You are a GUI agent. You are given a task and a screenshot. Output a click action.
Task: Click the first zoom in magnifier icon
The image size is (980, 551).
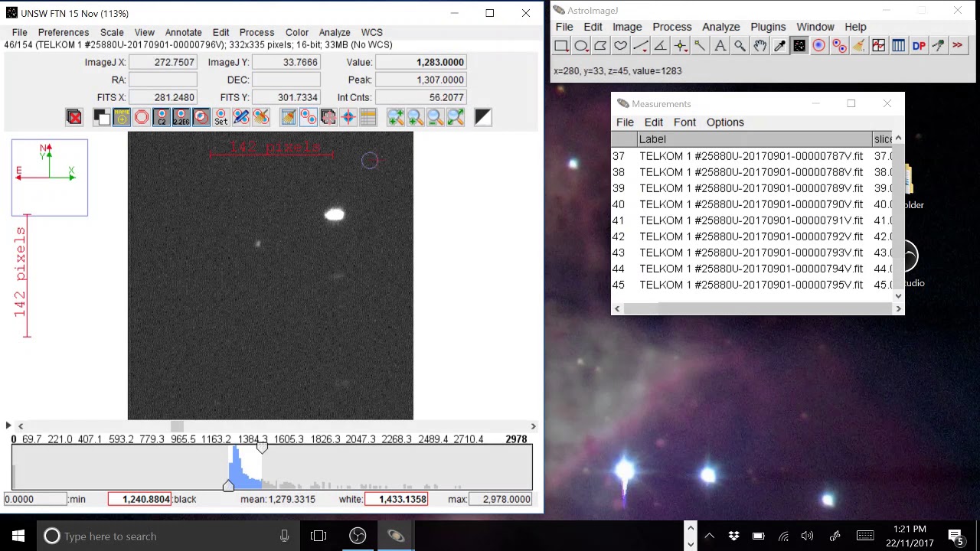click(x=396, y=117)
